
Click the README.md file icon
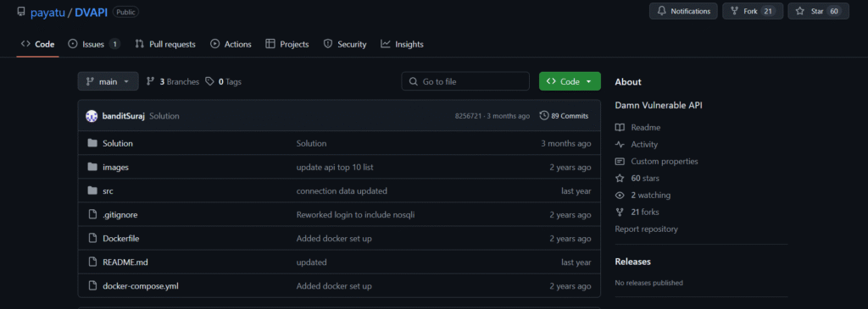tap(92, 262)
